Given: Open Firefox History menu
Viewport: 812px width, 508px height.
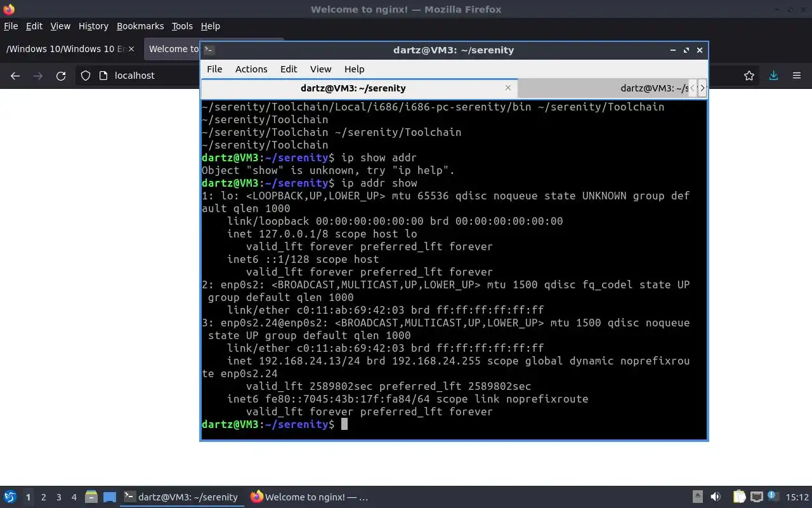Looking at the screenshot, I should click(93, 26).
